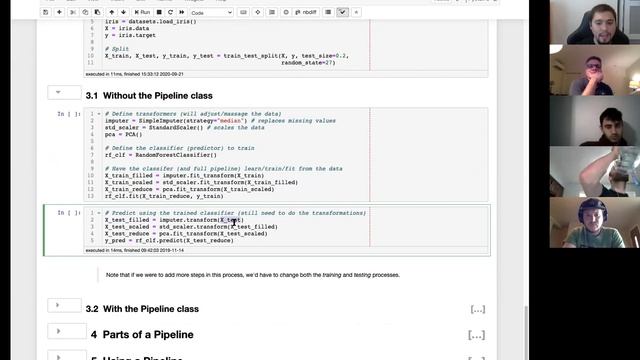This screenshot has height=360, width=640.
Task: Click the save notebook icon
Action: pos(46,12)
